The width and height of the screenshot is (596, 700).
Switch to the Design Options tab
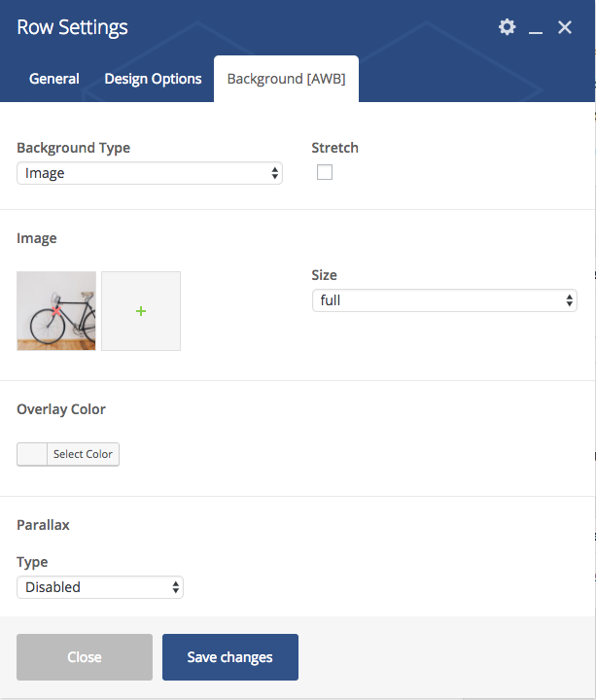point(153,79)
